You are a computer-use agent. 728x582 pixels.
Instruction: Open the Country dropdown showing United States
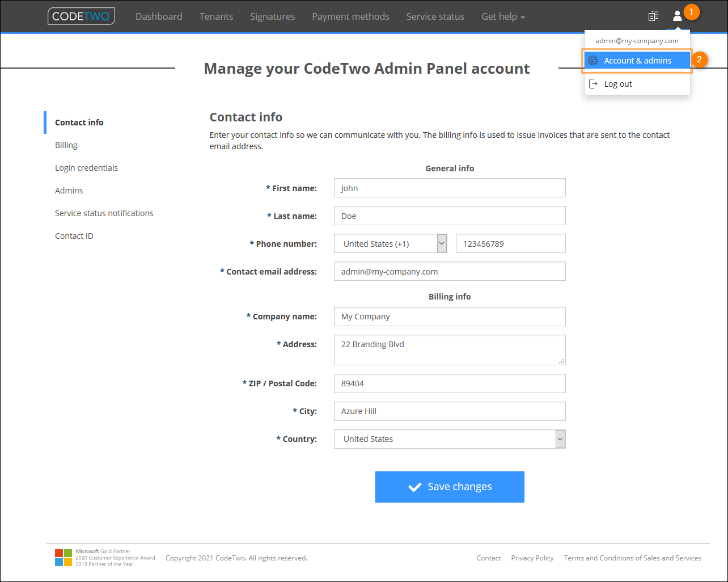point(560,438)
